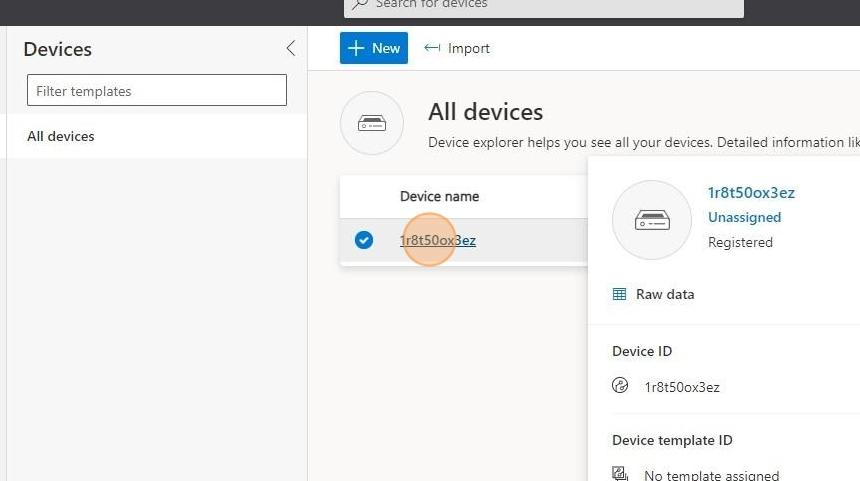Click the Import arrow icon

pos(432,48)
